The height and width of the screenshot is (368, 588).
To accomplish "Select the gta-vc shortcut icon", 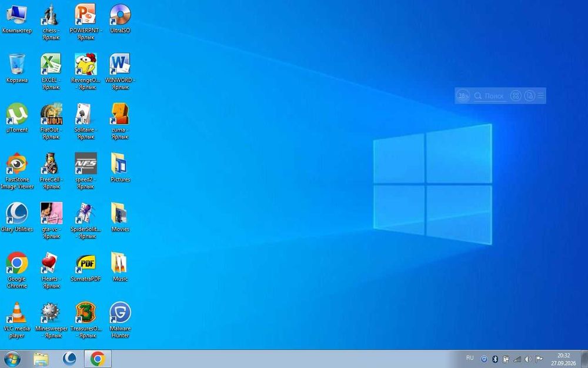I will (x=51, y=213).
